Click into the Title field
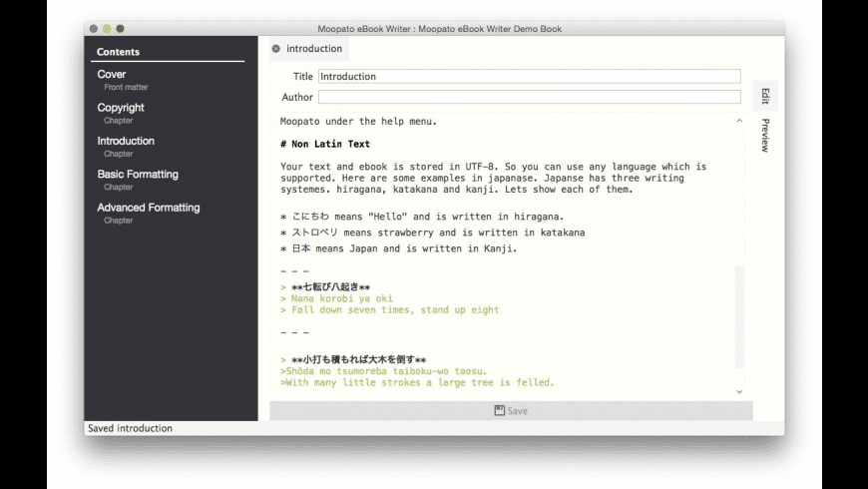 [529, 76]
